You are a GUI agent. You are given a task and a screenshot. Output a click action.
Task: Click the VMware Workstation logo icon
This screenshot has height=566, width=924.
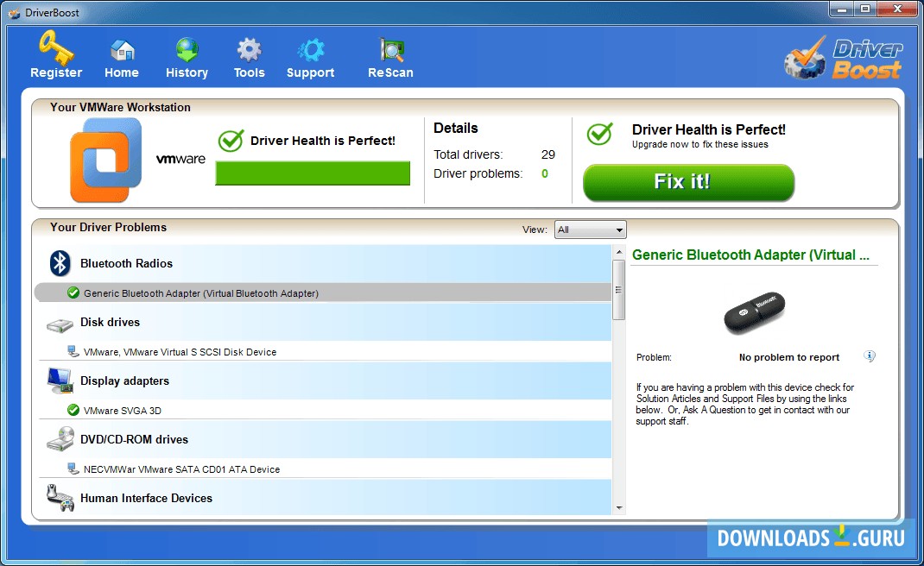(106, 160)
